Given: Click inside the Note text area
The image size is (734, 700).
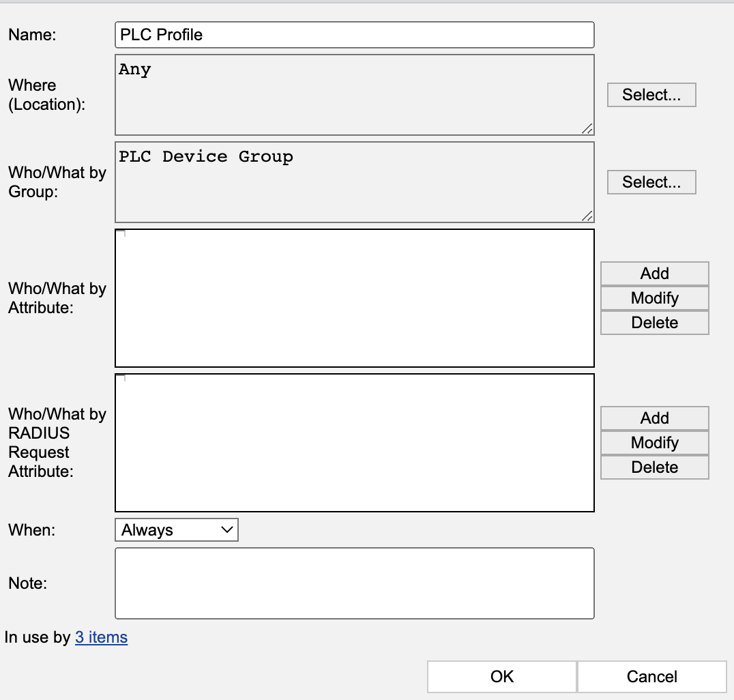Looking at the screenshot, I should click(x=355, y=583).
